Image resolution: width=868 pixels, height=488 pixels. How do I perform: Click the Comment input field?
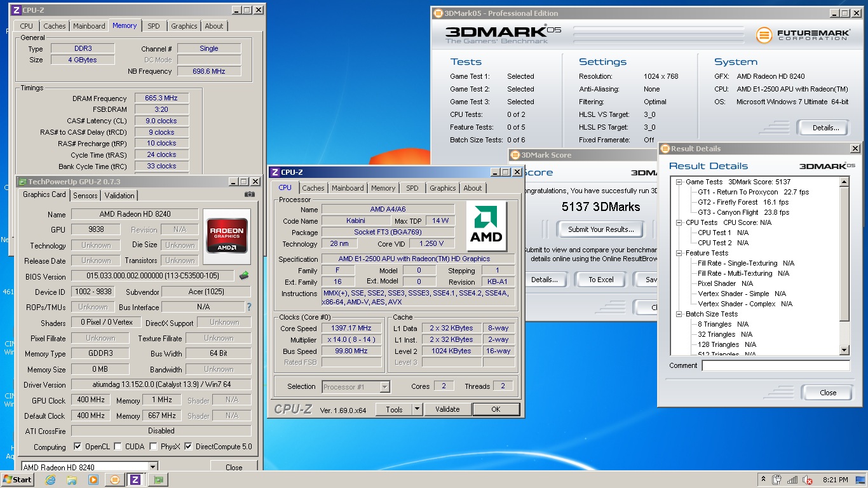coord(776,365)
